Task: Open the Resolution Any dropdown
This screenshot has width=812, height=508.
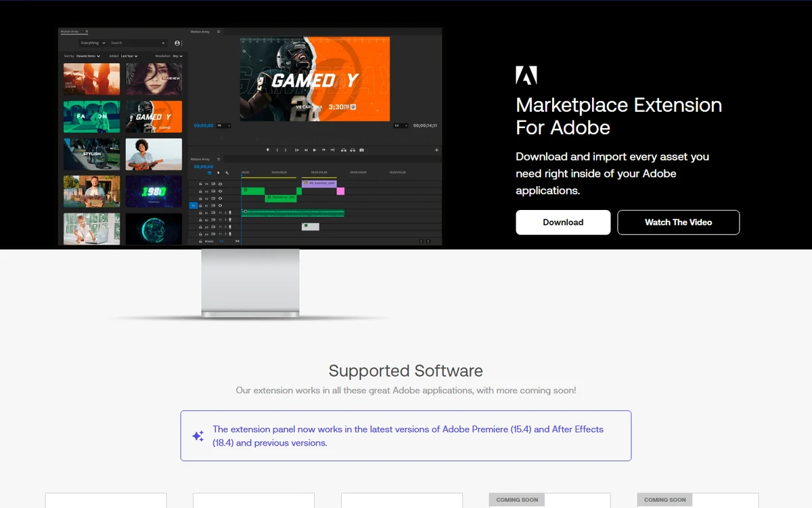Action: coord(177,56)
